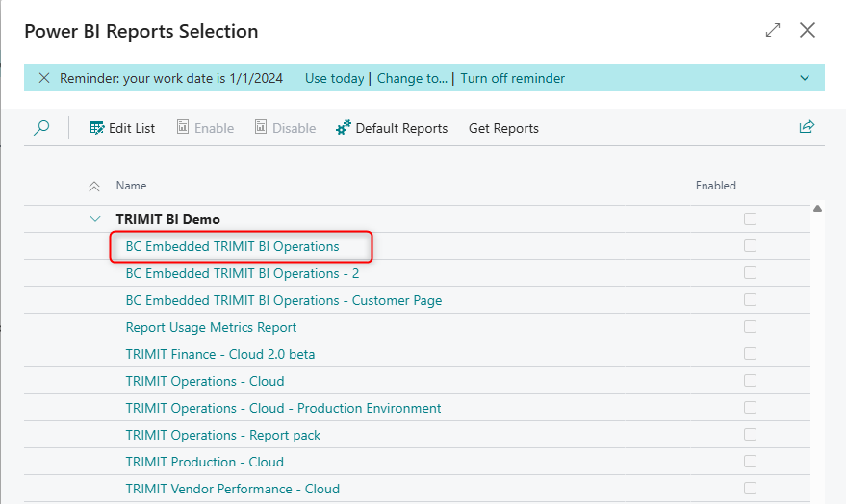
Task: Click Change to... link
Action: click(x=412, y=78)
